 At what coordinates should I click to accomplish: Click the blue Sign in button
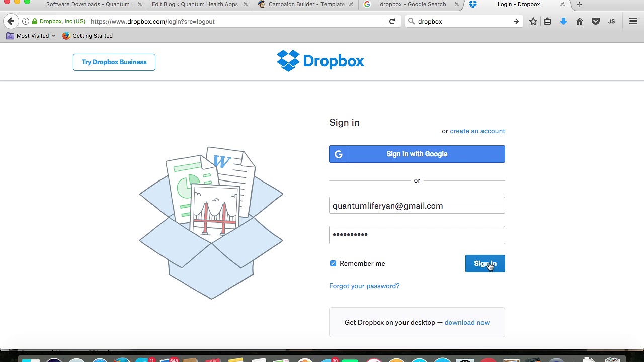click(485, 263)
